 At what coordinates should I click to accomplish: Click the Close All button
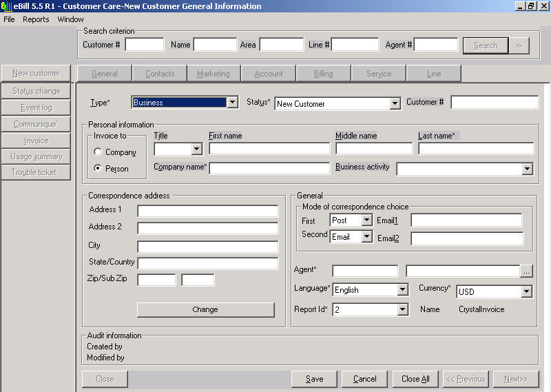coord(415,379)
